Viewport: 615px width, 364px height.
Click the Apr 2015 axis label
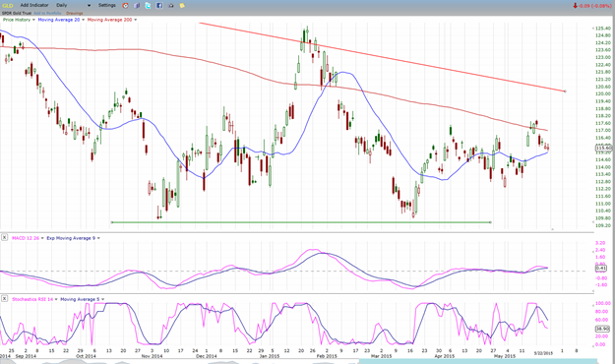(445, 356)
